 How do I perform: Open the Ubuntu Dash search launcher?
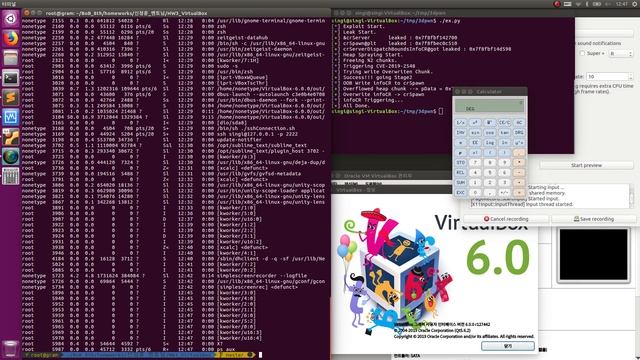click(10, 19)
